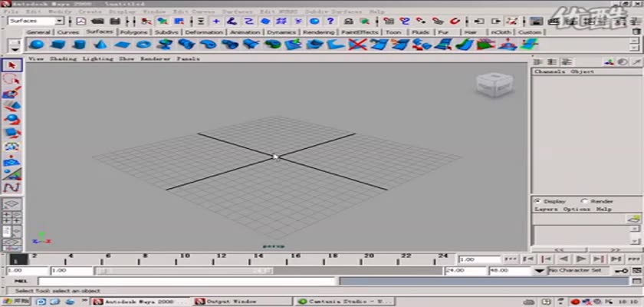The height and width of the screenshot is (307, 644).
Task: Choose the Show Manipulator tool
Action: [x=12, y=174]
